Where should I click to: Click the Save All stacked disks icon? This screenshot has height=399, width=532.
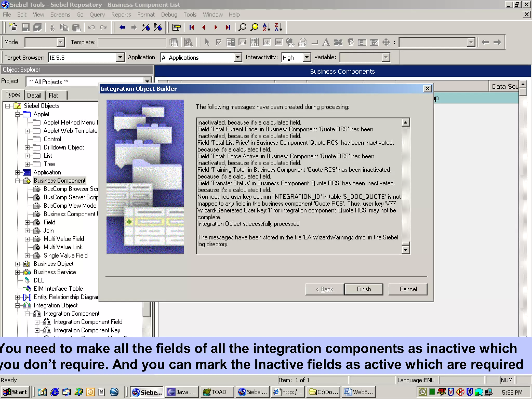pyautogui.click(x=38, y=27)
